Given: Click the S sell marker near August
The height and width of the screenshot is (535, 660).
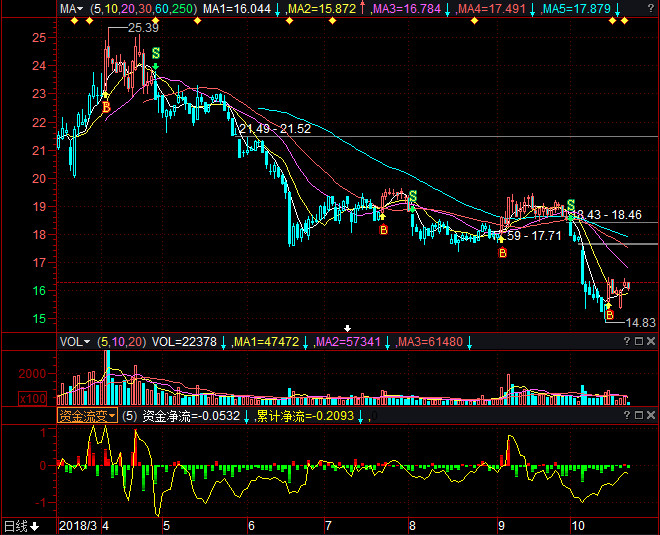Looking at the screenshot, I should coord(412,197).
